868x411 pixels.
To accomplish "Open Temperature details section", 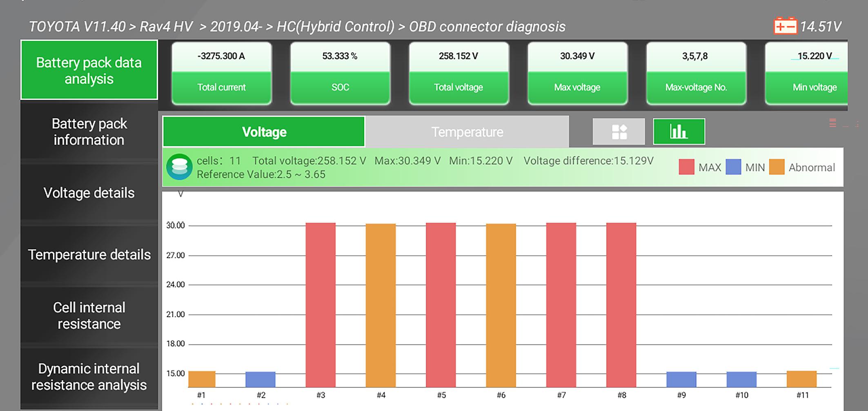I will tap(89, 255).
